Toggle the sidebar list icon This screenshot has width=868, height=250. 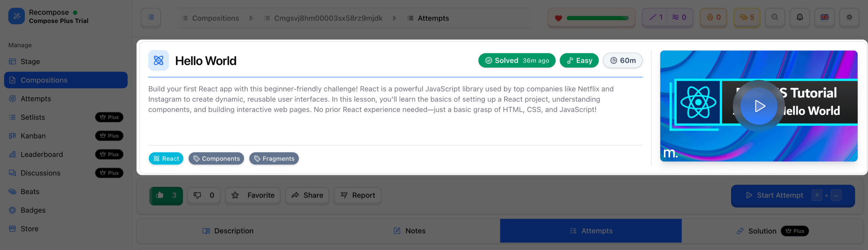point(151,18)
